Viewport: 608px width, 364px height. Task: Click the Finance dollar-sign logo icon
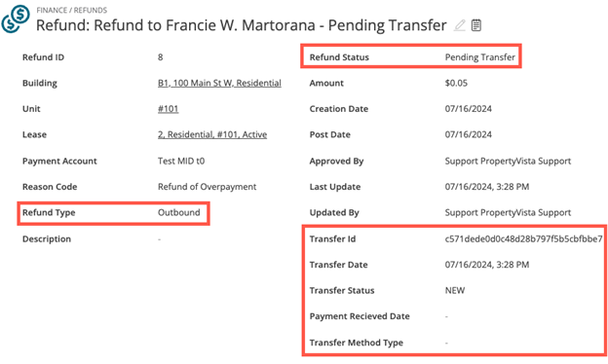pyautogui.click(x=16, y=18)
